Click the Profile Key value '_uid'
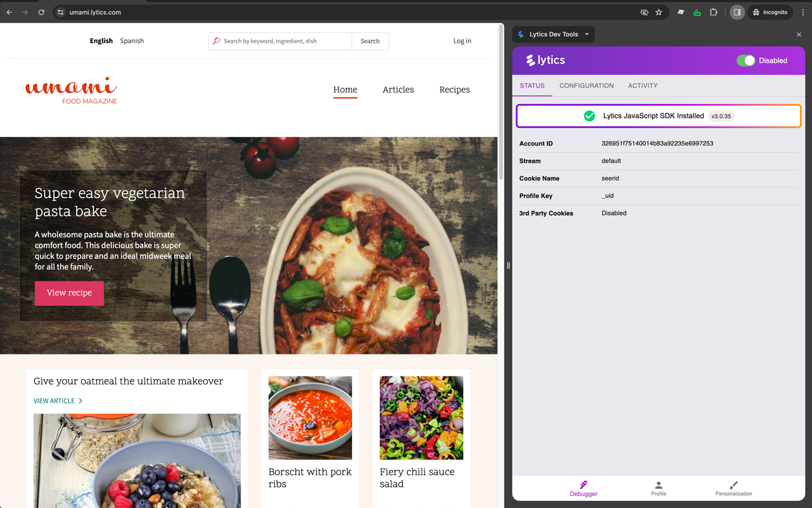Image resolution: width=812 pixels, height=508 pixels. [608, 196]
